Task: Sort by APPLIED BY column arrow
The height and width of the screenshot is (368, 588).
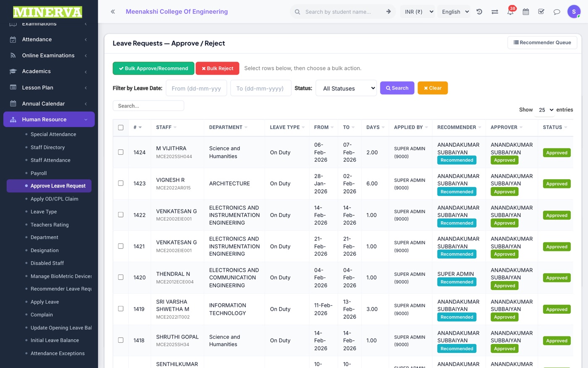Action: click(x=427, y=127)
